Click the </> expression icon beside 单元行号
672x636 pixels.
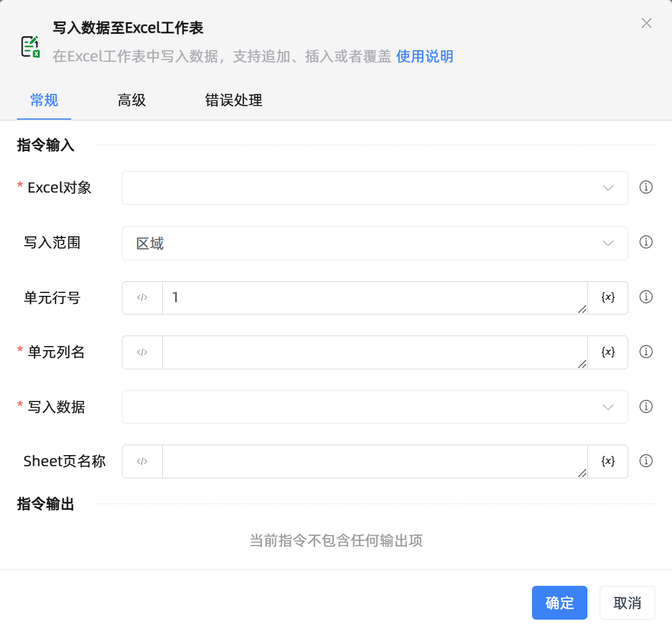[x=142, y=297]
